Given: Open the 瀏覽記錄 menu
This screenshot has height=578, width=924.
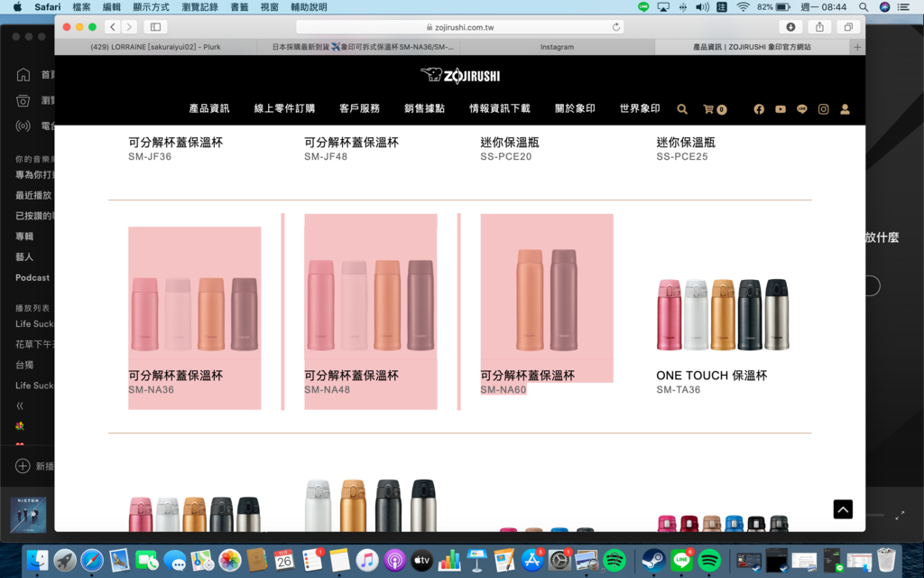Looking at the screenshot, I should [199, 7].
